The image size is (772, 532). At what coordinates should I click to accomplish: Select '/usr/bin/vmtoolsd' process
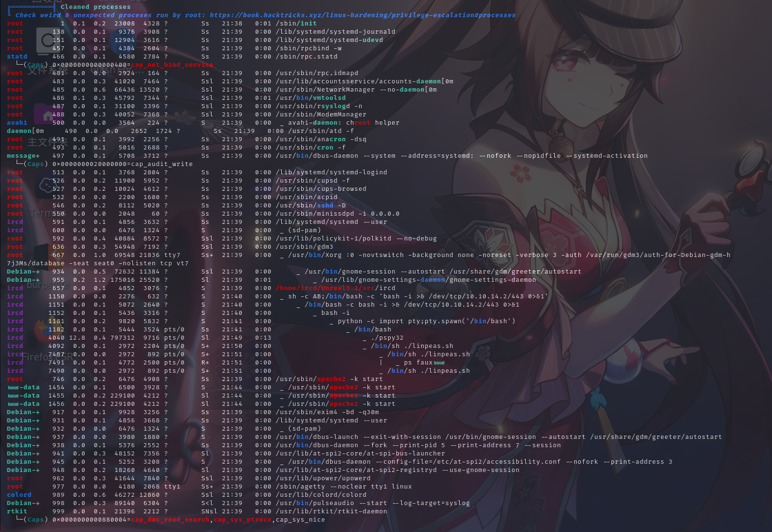[311, 98]
